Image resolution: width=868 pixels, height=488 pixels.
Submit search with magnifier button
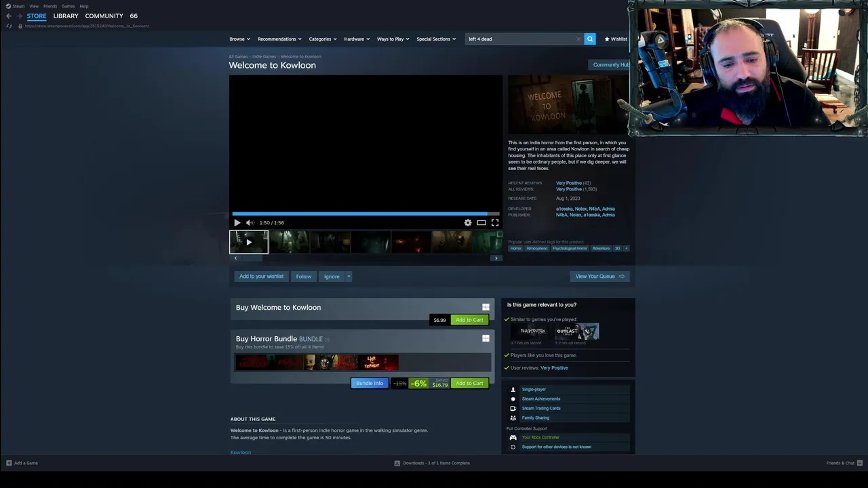click(x=590, y=39)
